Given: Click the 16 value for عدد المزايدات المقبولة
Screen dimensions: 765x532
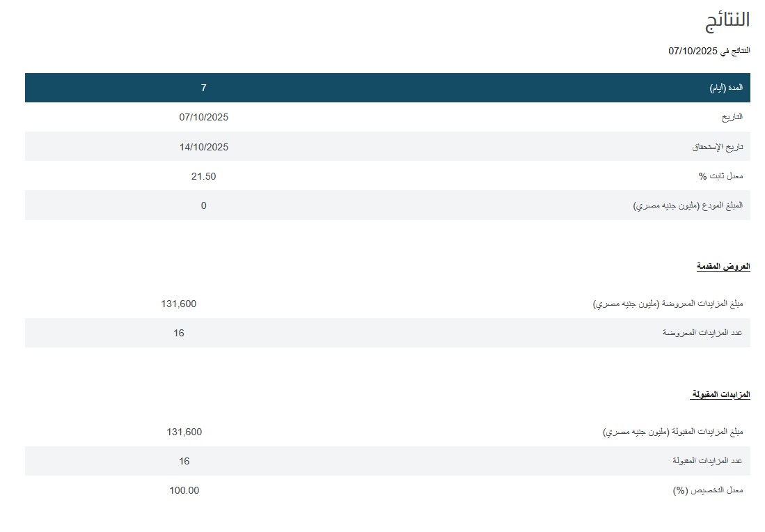Looking at the screenshot, I should click(184, 461).
